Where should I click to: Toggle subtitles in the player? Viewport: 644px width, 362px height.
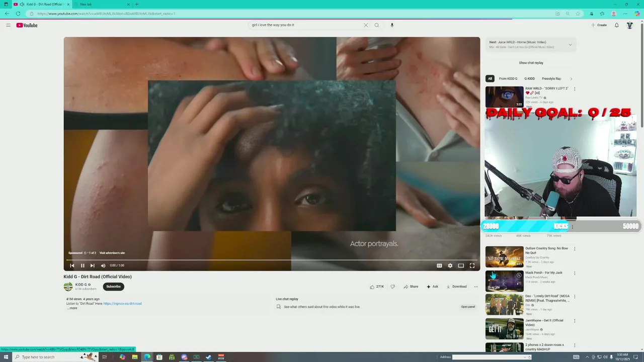coord(439,265)
